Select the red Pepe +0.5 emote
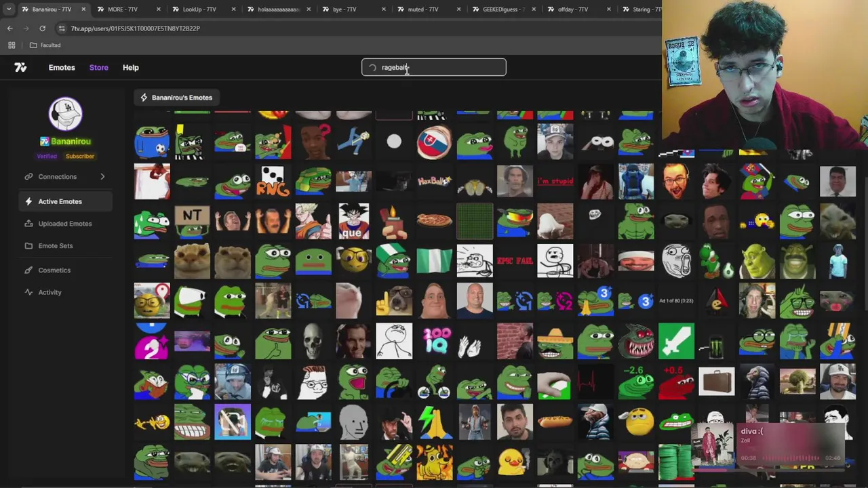Screen dimensions: 868x488 point(676,382)
